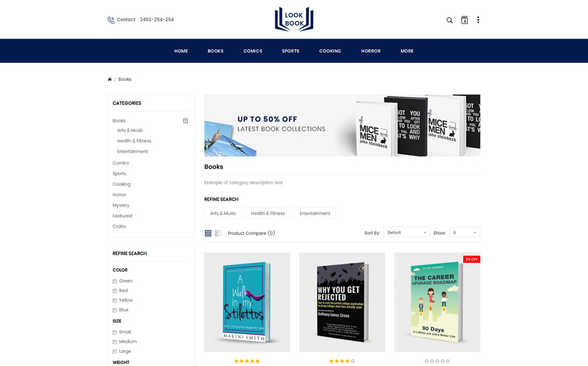The width and height of the screenshot is (588, 366).
Task: Collapse the Books category subtree
Action: [x=185, y=121]
